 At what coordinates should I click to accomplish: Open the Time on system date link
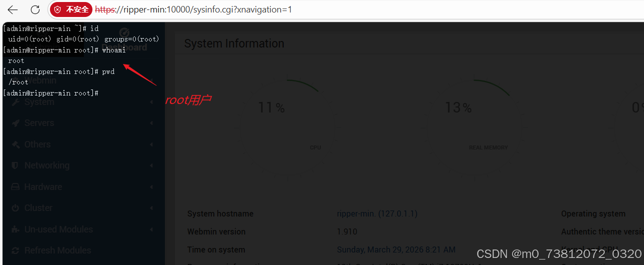tap(396, 249)
